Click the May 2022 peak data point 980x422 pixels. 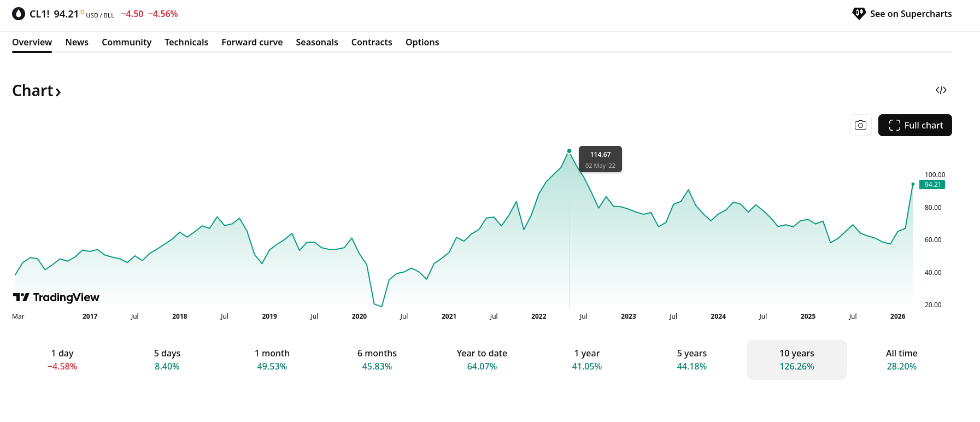[569, 151]
